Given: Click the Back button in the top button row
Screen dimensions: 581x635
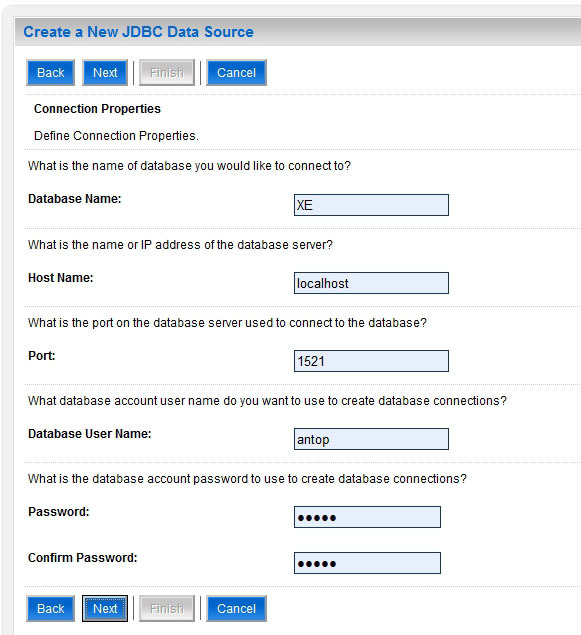Looking at the screenshot, I should (x=51, y=72).
